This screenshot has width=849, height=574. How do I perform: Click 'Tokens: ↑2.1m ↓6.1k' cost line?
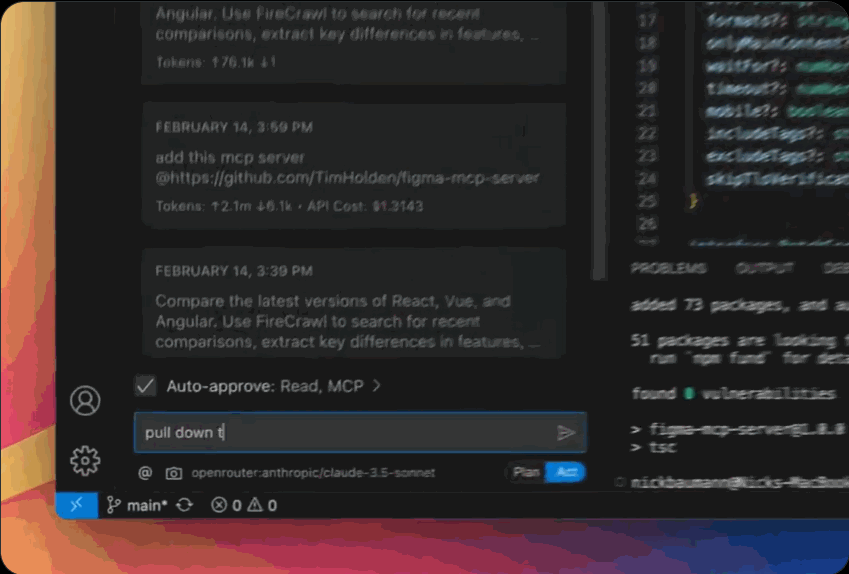(x=289, y=206)
